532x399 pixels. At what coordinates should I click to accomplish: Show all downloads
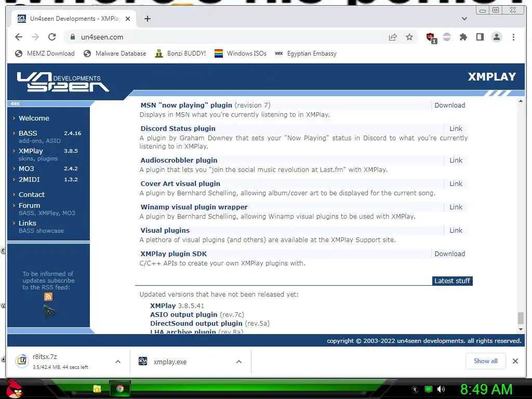coord(486,361)
